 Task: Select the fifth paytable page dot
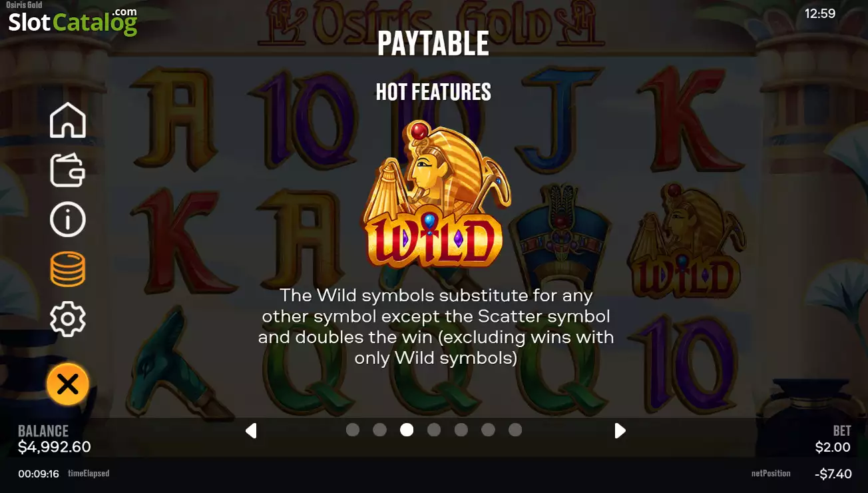(461, 430)
